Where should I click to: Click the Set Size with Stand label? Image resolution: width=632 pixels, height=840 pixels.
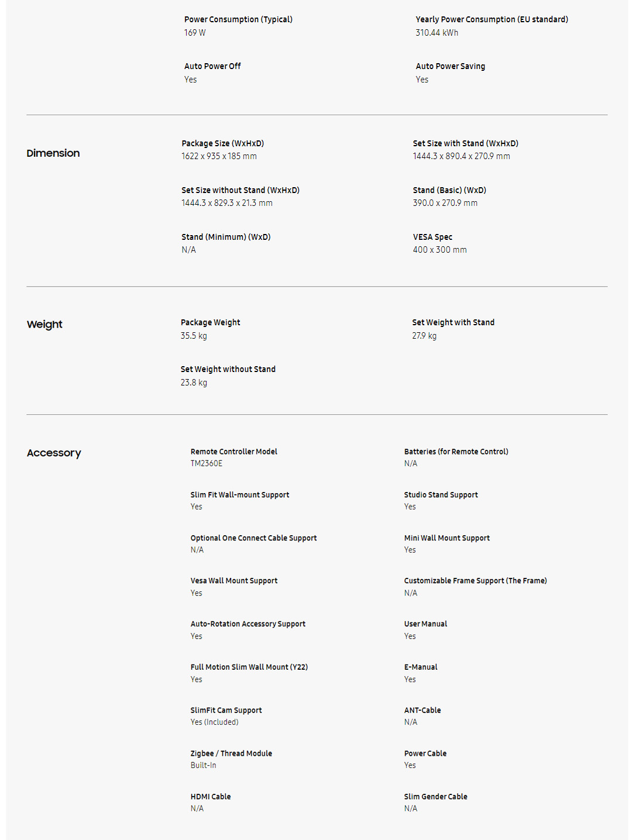465,143
